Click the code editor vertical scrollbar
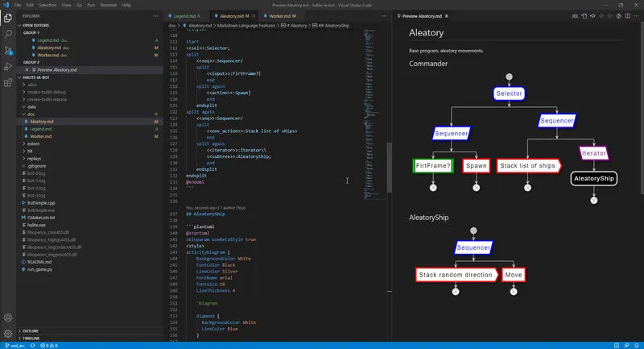644x349 pixels. coord(390,168)
